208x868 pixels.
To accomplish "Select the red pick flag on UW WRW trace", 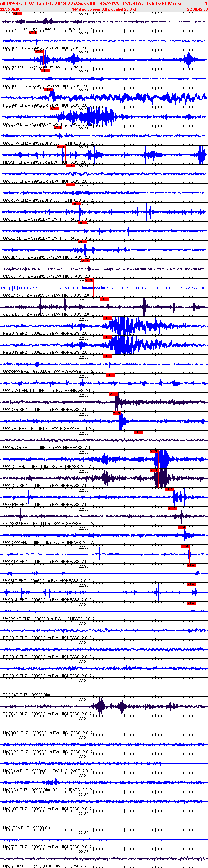I will coord(107,356).
